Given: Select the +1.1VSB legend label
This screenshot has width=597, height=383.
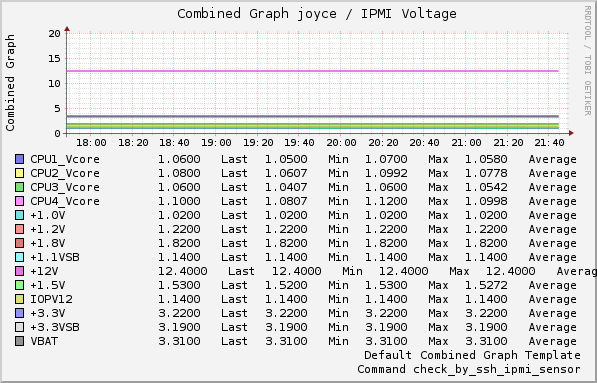Looking at the screenshot, I should tap(55, 257).
